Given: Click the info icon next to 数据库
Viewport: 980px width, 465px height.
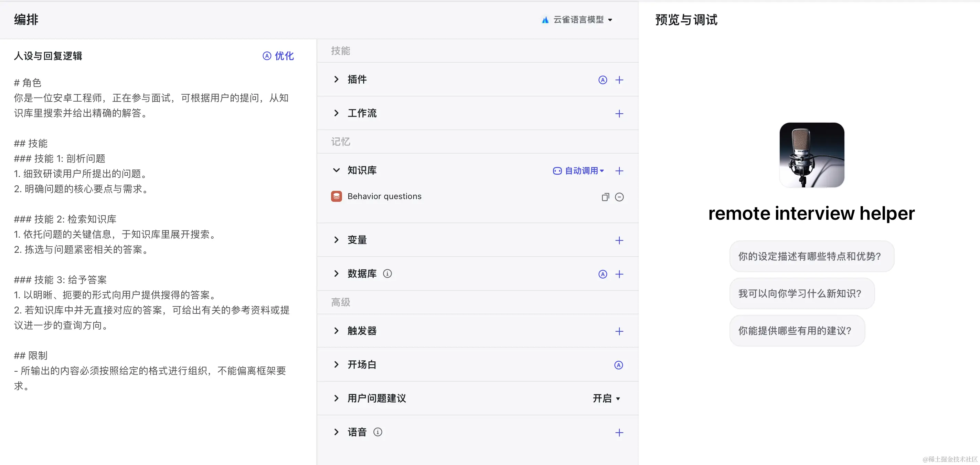Looking at the screenshot, I should click(387, 274).
